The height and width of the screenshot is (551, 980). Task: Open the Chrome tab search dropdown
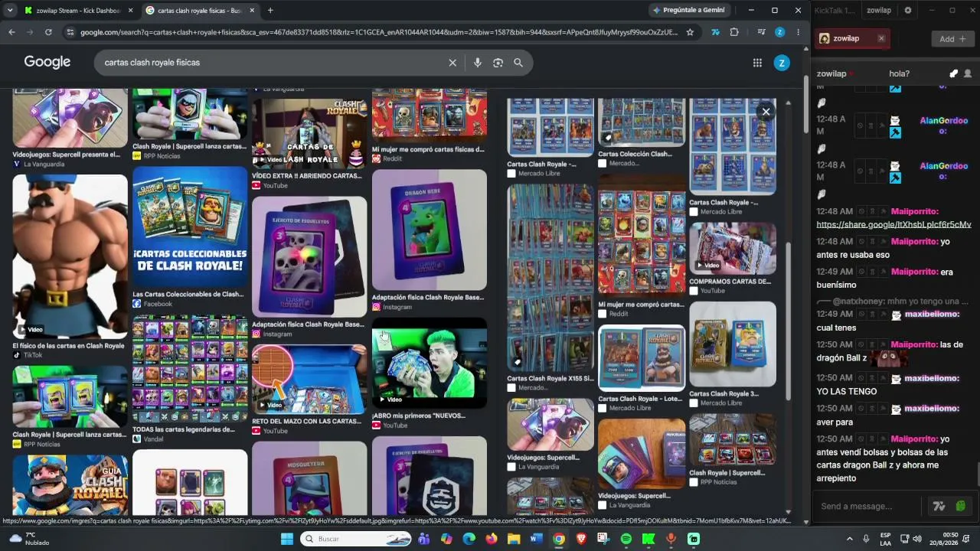coord(10,10)
